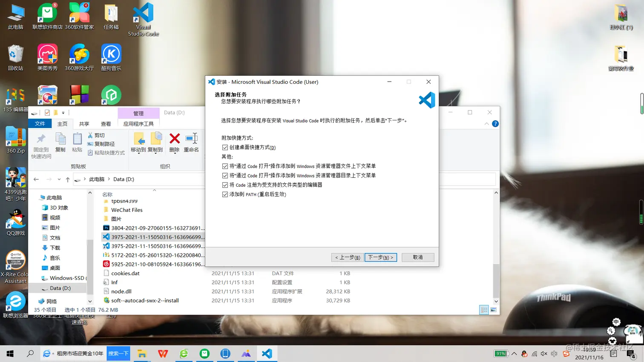Screen dimensions: 644x362
Task: Navigate back in File Explorer
Action: point(36,180)
